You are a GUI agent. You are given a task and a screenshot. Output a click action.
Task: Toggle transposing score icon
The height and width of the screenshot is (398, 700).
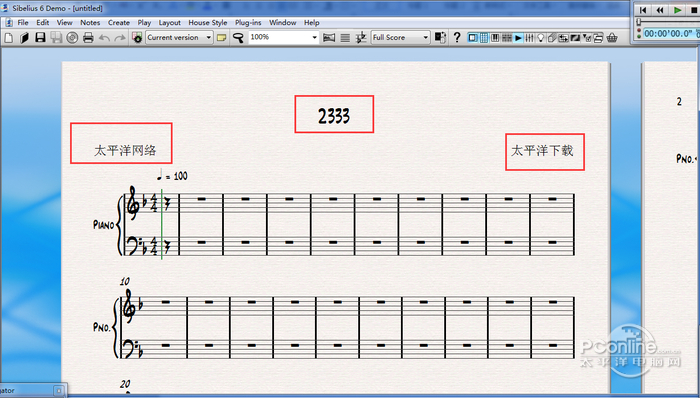click(x=361, y=38)
